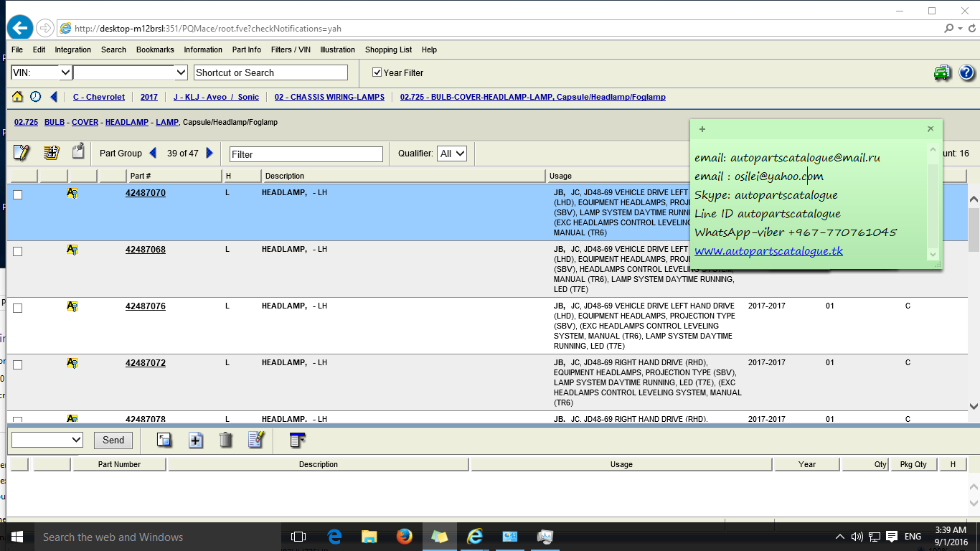Click the browser forward button
Screen dimensions: 980x551
44,28
